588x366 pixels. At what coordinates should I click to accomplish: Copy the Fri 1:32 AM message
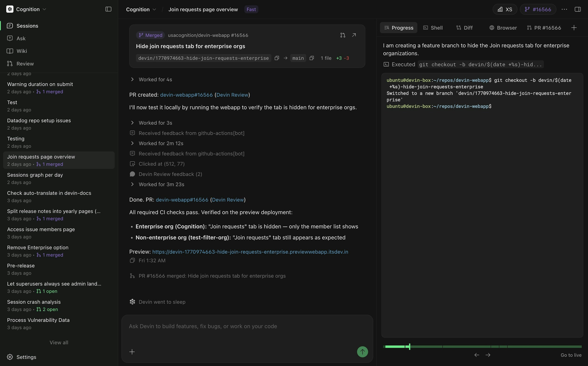coord(132,261)
